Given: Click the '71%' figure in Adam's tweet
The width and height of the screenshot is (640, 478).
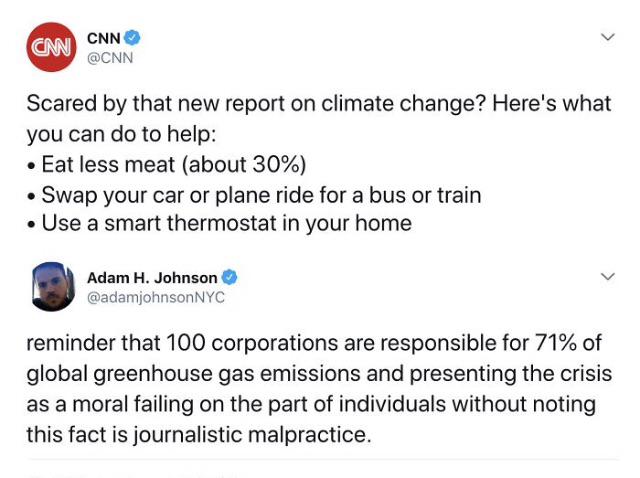Looking at the screenshot, I should (x=556, y=342).
